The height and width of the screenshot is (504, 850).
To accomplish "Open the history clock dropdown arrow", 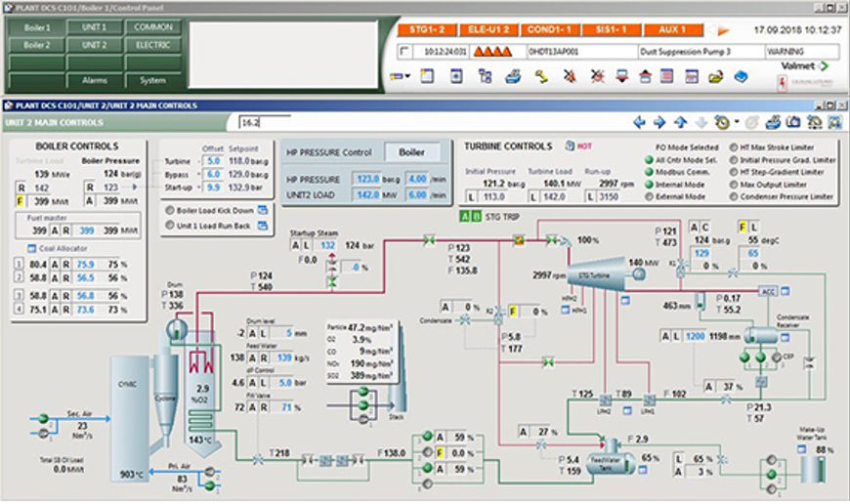I will tap(736, 123).
